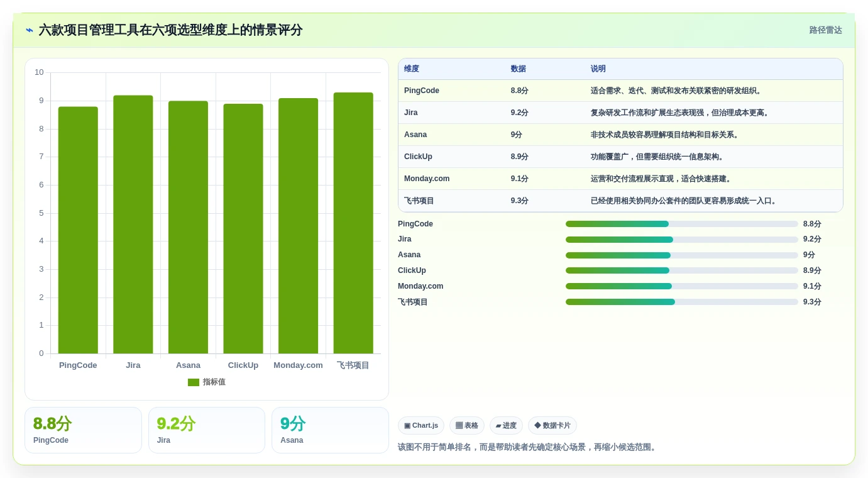Click the 飞书项目 axis label under chart
The height and width of the screenshot is (478, 868).
pyautogui.click(x=353, y=365)
